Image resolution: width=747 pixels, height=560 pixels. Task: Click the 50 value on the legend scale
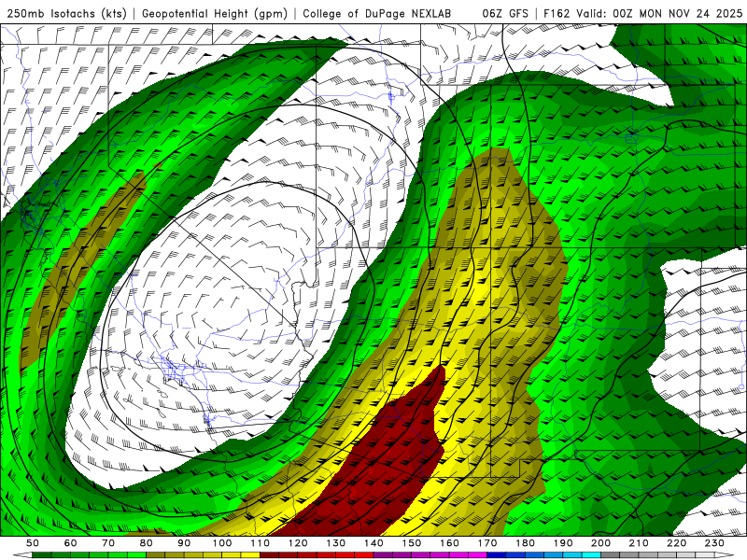pos(33,543)
